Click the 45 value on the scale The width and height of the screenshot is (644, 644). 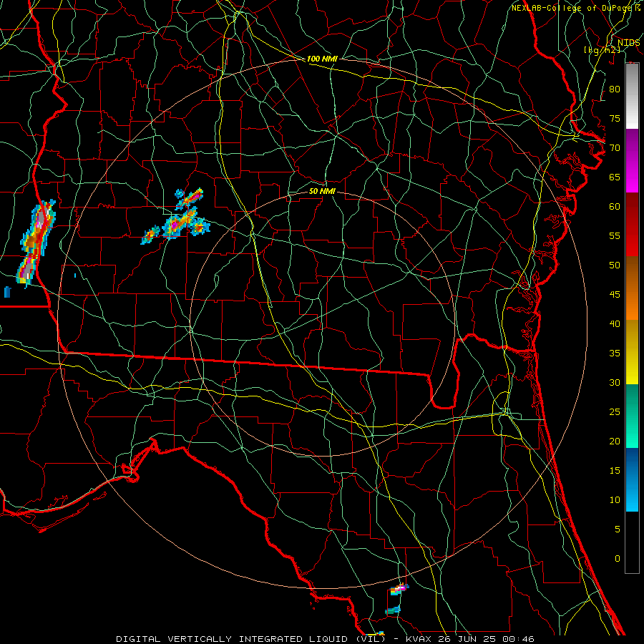(x=615, y=295)
